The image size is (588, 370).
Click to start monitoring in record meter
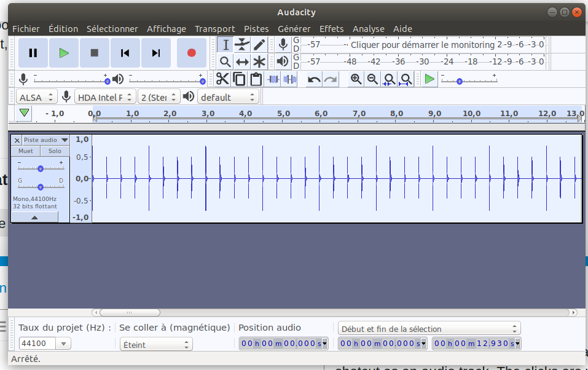(x=423, y=45)
